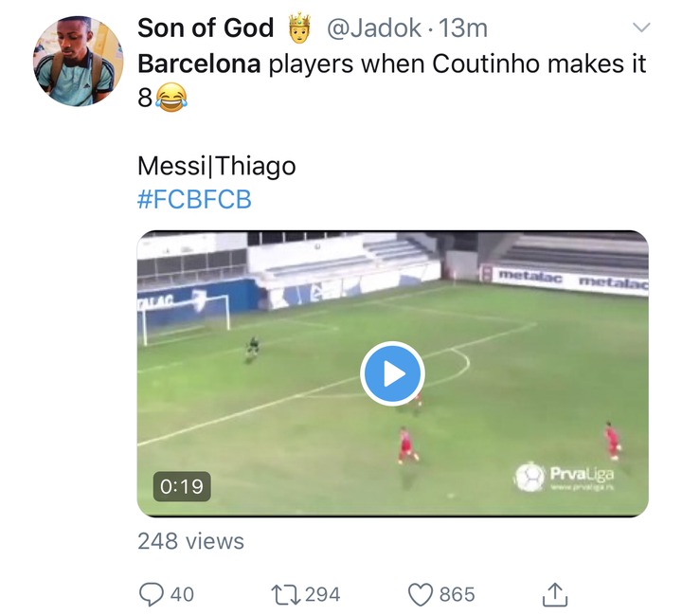Click the bold Barcelona word in tweet
The height and width of the screenshot is (616, 682).
click(199, 63)
